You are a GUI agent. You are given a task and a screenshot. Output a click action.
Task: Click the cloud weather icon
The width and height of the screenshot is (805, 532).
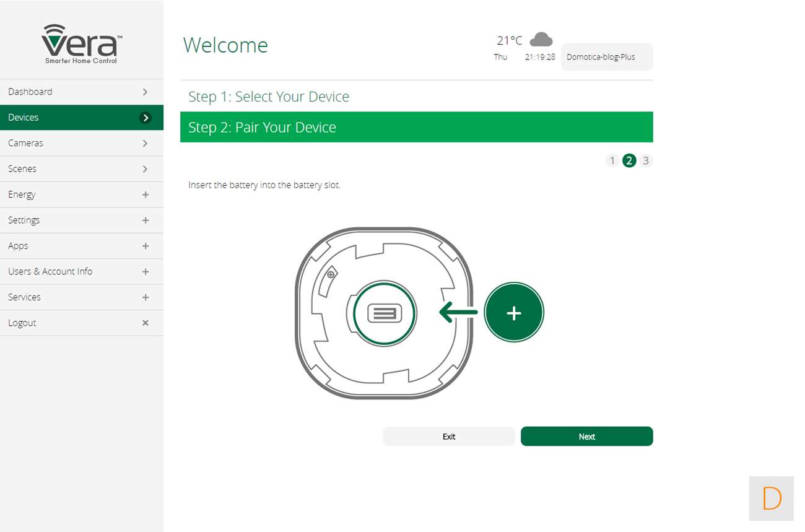pos(541,40)
